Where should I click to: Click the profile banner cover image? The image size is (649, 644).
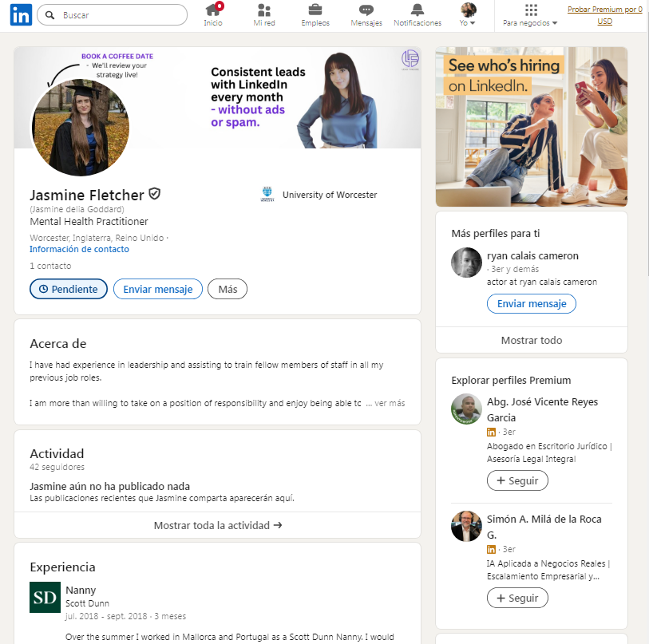(x=218, y=97)
